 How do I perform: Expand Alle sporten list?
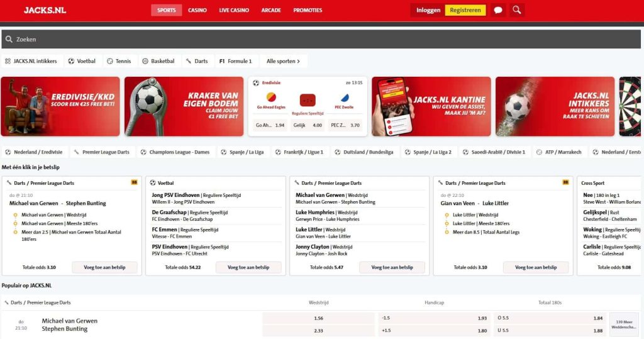(284, 61)
